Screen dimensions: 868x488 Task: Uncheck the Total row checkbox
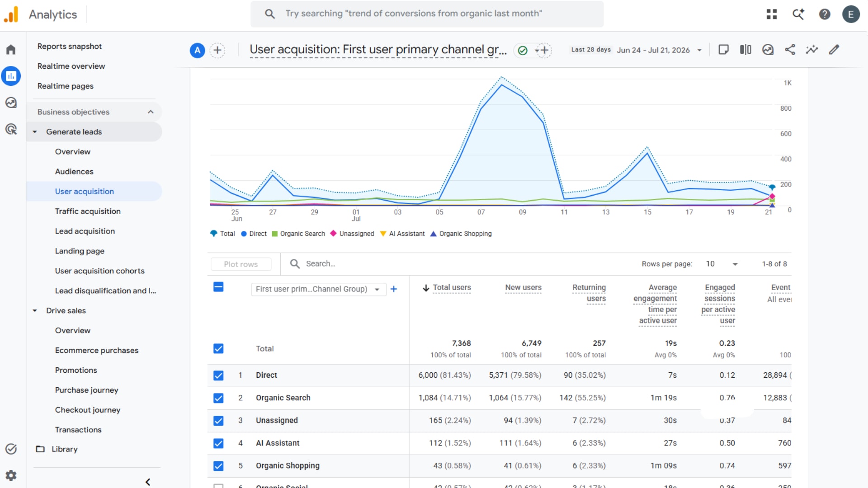tap(218, 348)
